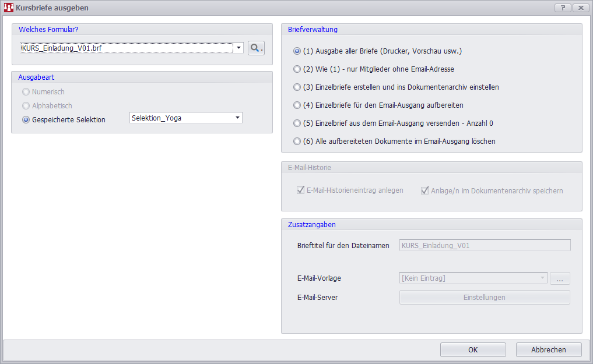The image size is (593, 364).
Task: Click the ellipsis button next to E-Mail-Vorlage
Action: (x=560, y=278)
